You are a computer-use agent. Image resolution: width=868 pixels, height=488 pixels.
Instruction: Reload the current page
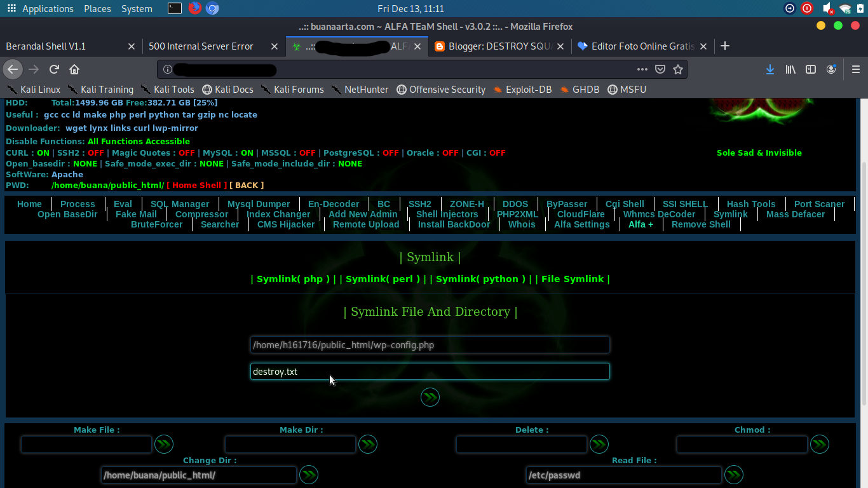point(55,69)
